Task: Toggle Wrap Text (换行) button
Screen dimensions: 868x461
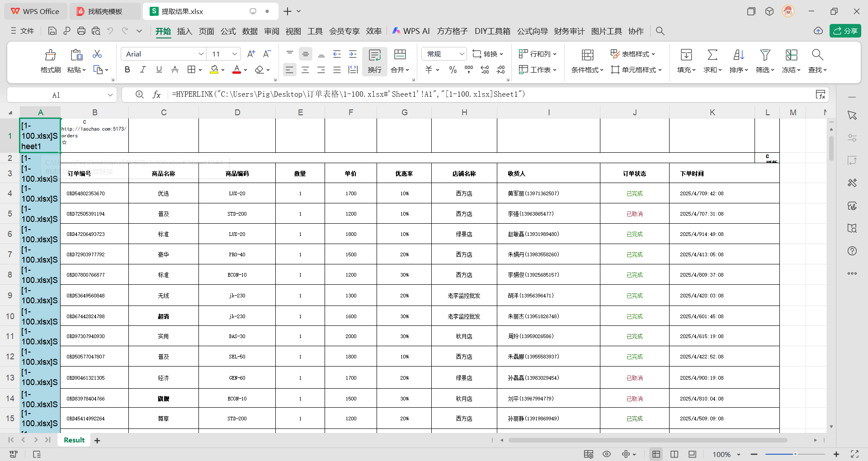Action: click(x=374, y=61)
